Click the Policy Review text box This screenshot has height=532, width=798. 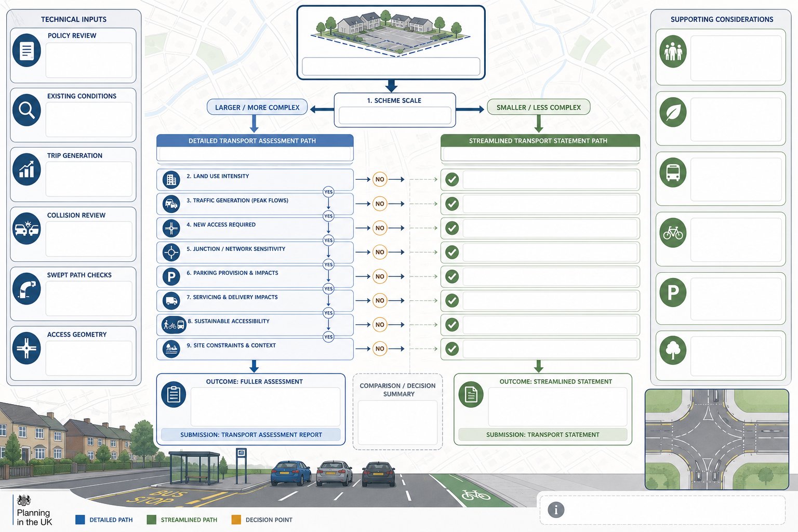pyautogui.click(x=89, y=60)
